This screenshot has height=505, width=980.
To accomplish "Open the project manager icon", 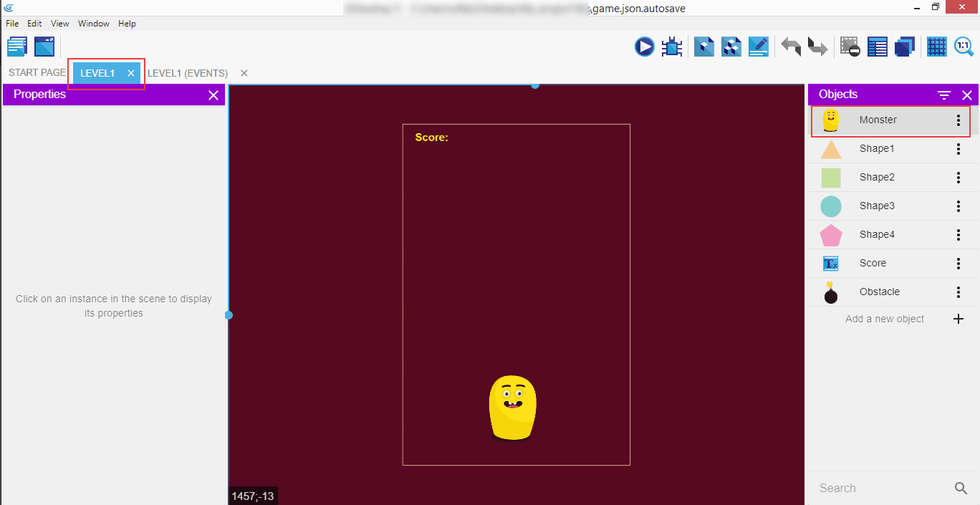I will click(x=17, y=47).
